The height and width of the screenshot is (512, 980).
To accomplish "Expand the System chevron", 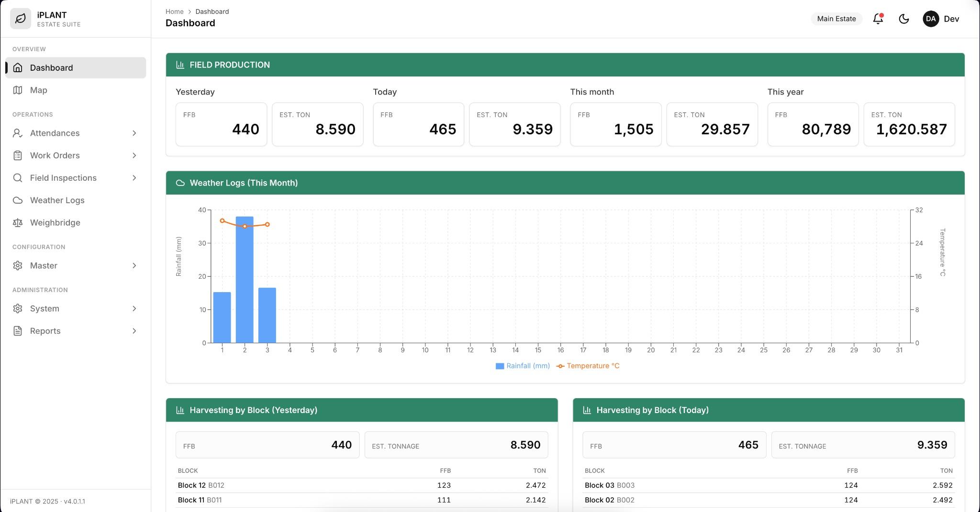I will [x=134, y=309].
